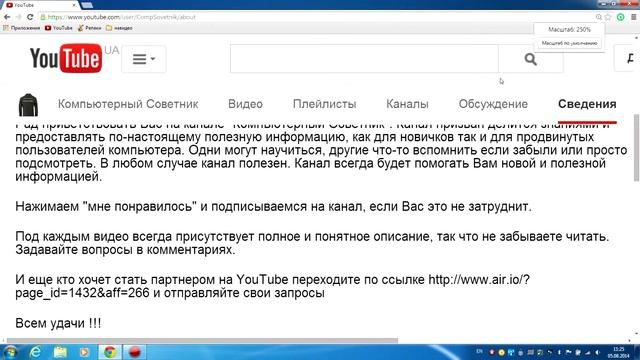Screen dimensions: 640x360
Task: Reload the page
Action: coord(30,17)
